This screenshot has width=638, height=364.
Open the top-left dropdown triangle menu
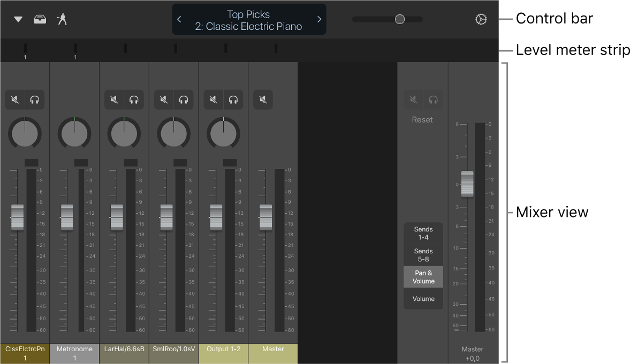[x=18, y=19]
